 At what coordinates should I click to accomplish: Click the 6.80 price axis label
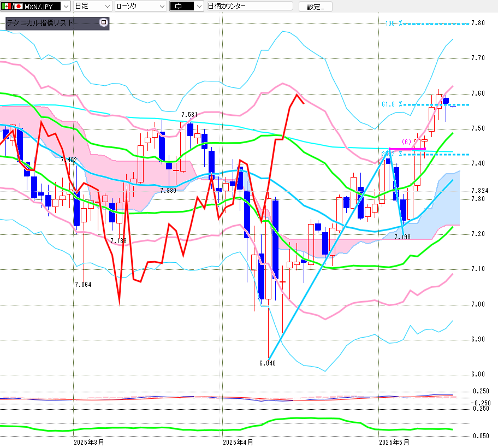tap(478, 374)
